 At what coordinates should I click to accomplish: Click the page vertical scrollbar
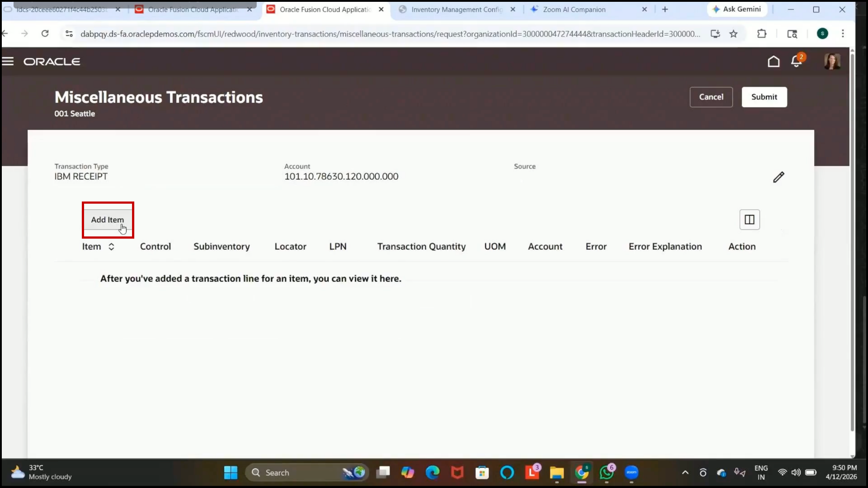[x=852, y=243]
